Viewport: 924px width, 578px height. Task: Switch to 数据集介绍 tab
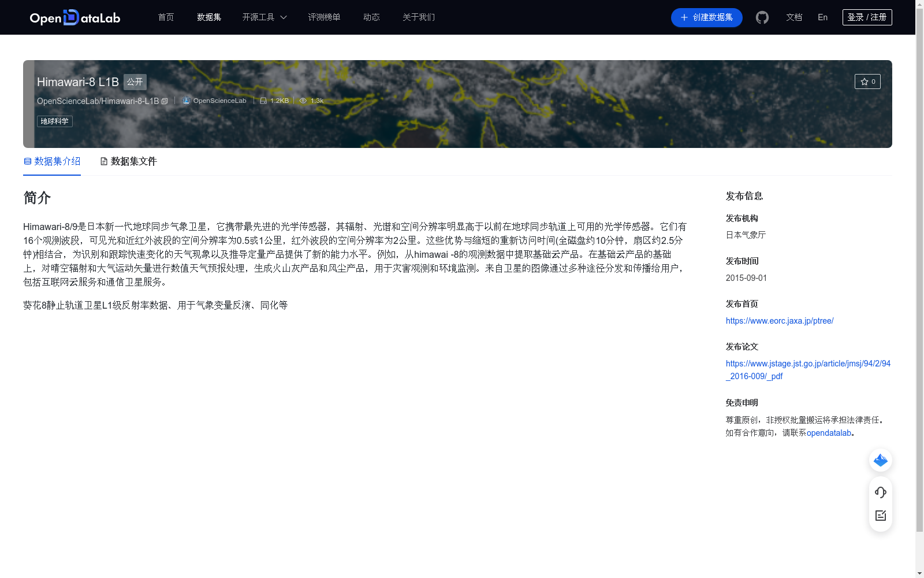[x=52, y=161]
